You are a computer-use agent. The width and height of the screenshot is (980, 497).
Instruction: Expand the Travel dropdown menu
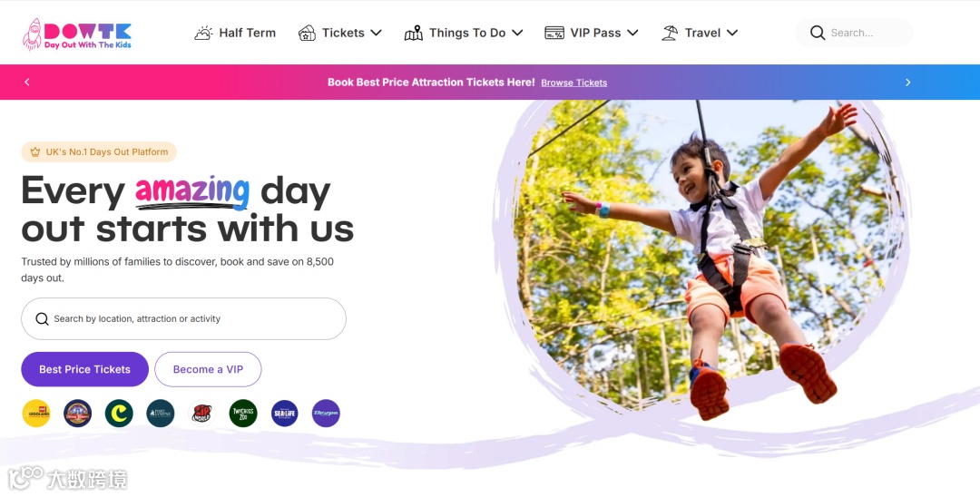tap(700, 33)
